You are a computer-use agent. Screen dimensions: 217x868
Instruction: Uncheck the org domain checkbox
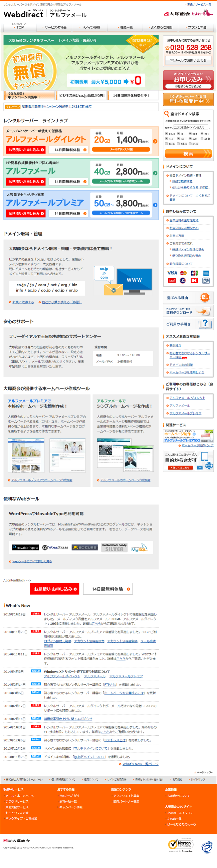click(x=166, y=139)
